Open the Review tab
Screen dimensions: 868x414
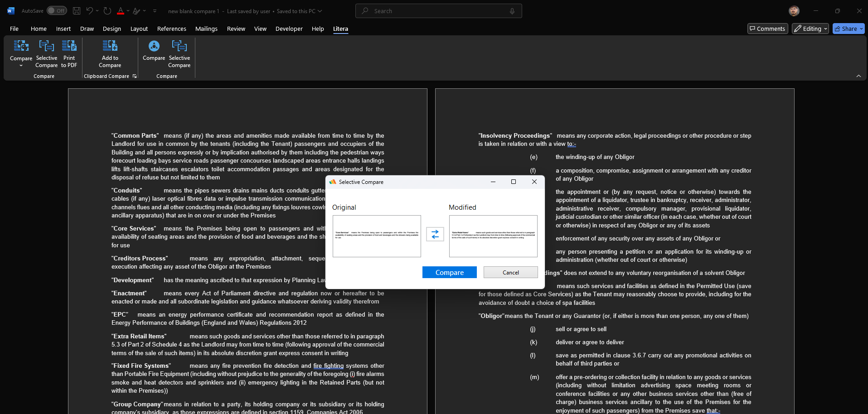coord(236,29)
